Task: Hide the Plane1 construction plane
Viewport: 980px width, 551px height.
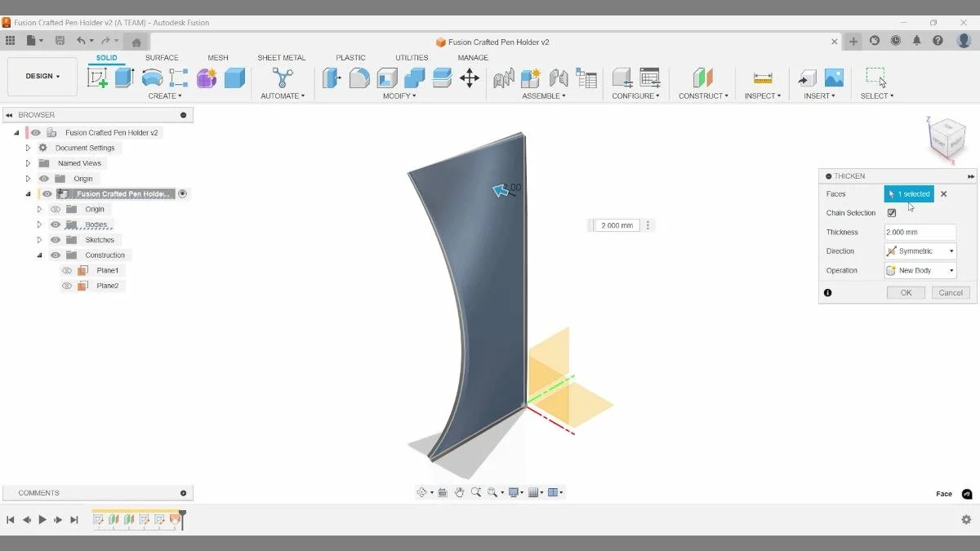Action: [x=67, y=269]
